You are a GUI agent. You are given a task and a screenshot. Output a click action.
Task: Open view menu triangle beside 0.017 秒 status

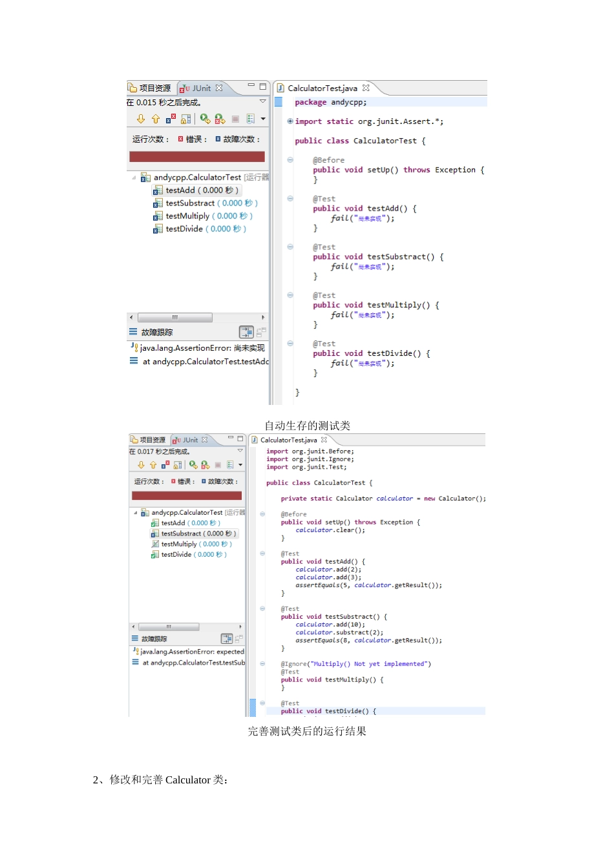click(240, 451)
